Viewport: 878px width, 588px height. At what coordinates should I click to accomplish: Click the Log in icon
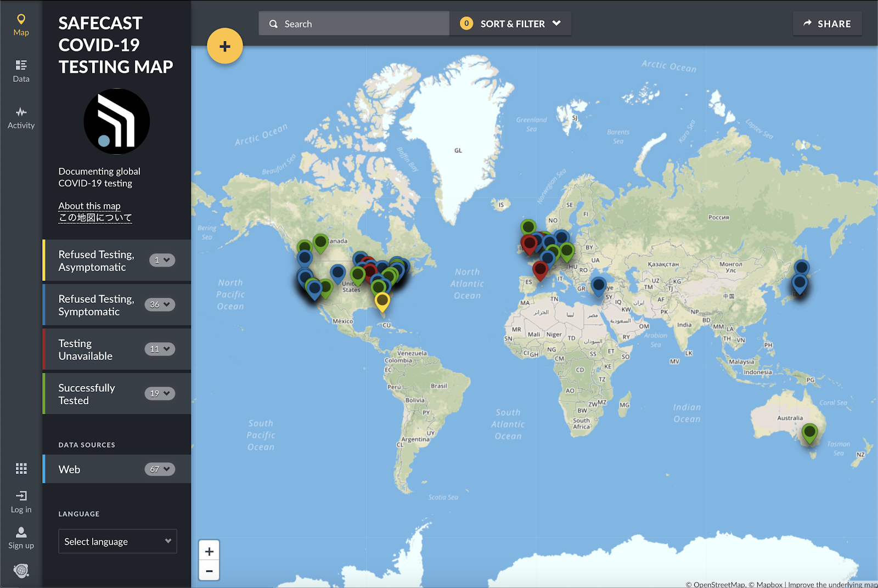[21, 496]
